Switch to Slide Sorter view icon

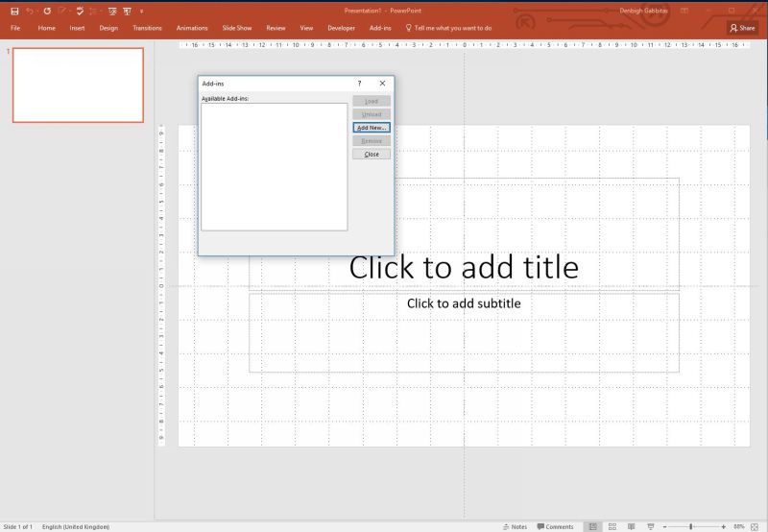click(612, 526)
